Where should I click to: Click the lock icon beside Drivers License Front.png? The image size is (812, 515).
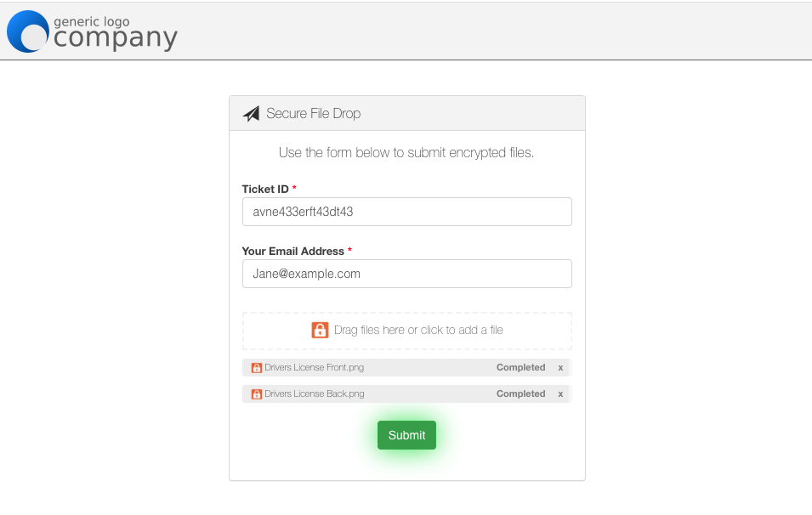coord(256,367)
